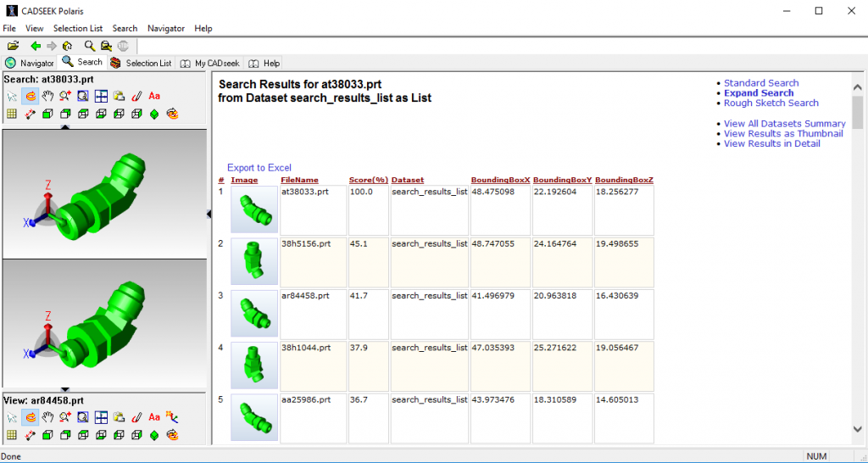This screenshot has width=868, height=463.
Task: Click the open folder icon in main toolbar
Action: tap(13, 46)
